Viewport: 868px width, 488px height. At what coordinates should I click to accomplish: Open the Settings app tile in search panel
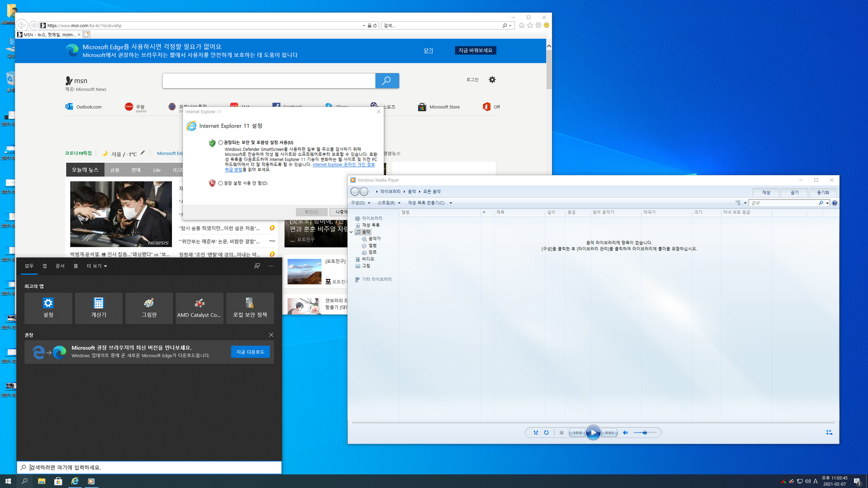pyautogui.click(x=48, y=308)
